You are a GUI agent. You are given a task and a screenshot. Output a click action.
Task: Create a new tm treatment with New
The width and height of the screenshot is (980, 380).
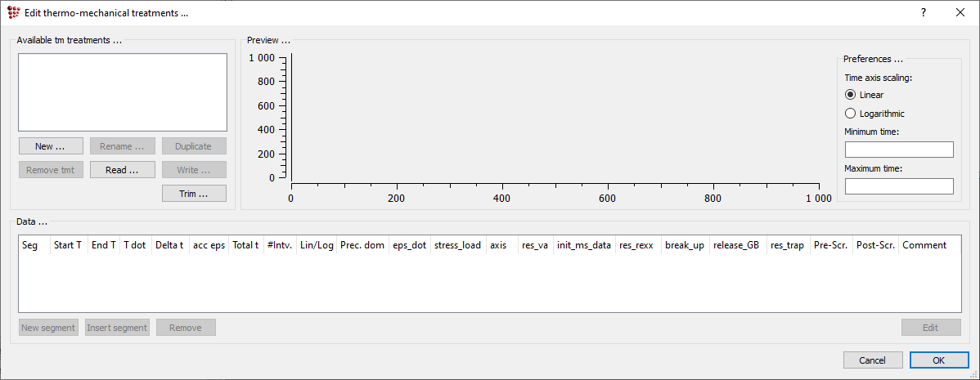coord(50,147)
